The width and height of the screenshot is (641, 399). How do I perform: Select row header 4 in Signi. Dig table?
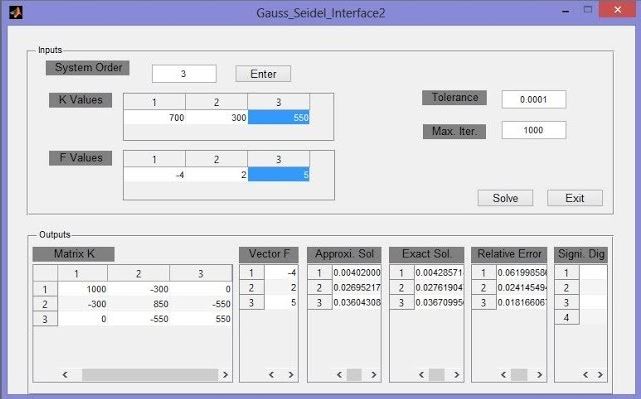(567, 318)
